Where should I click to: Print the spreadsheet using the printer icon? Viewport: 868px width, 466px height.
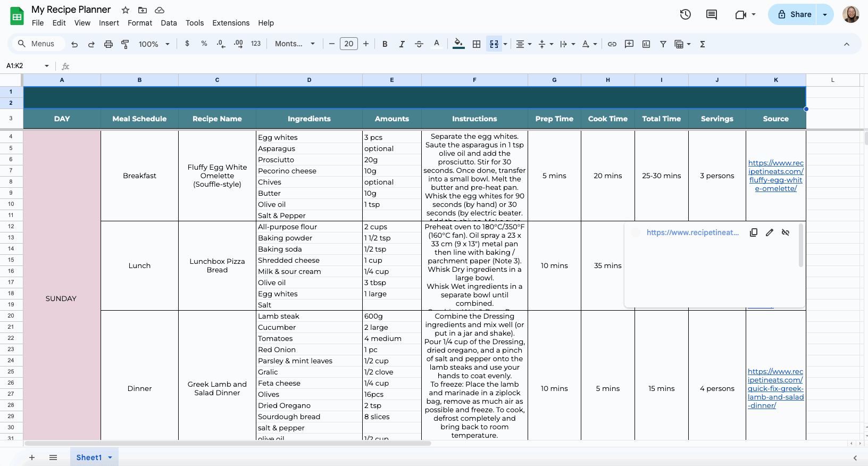coord(108,44)
